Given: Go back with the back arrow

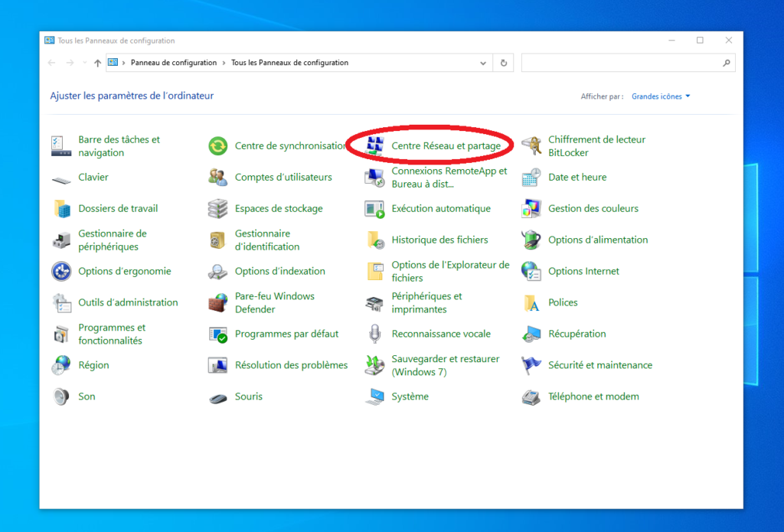Looking at the screenshot, I should 51,63.
